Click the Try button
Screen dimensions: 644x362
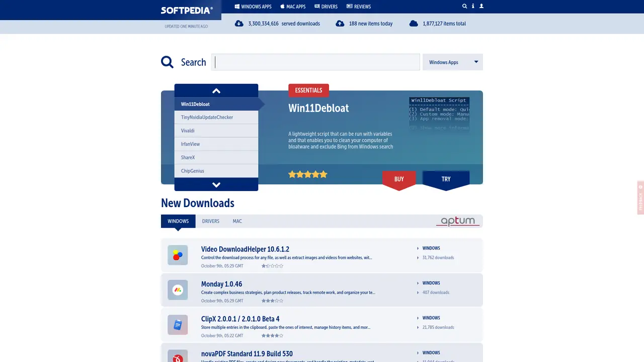[x=446, y=179]
